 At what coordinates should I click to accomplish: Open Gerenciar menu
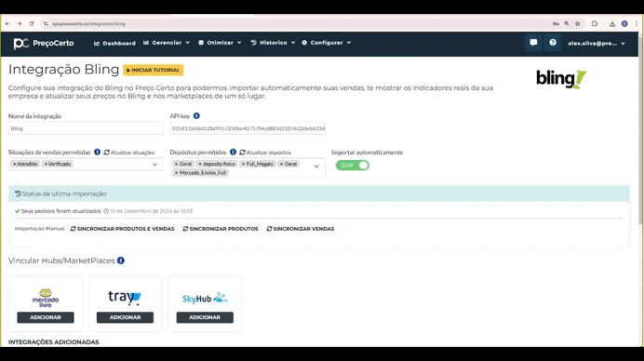[x=167, y=43]
